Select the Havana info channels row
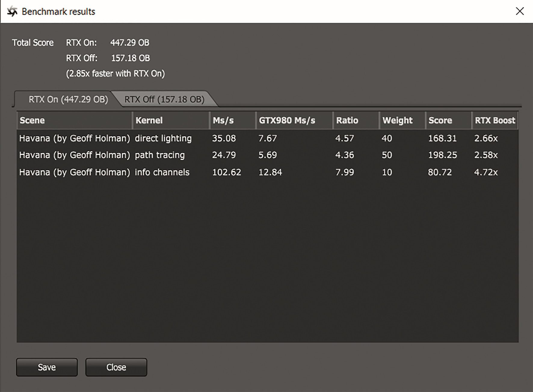Viewport: 533px width, 392px height. click(x=75, y=172)
